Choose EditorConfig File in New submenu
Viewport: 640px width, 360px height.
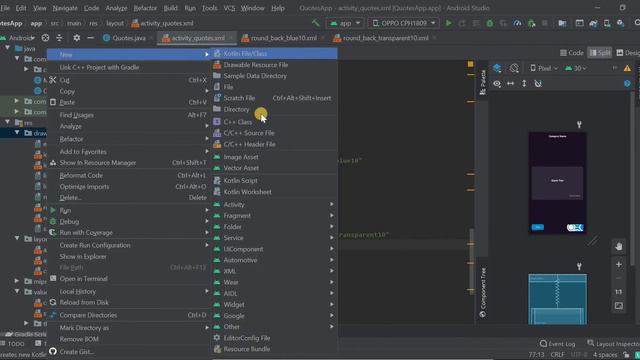[x=273, y=338]
